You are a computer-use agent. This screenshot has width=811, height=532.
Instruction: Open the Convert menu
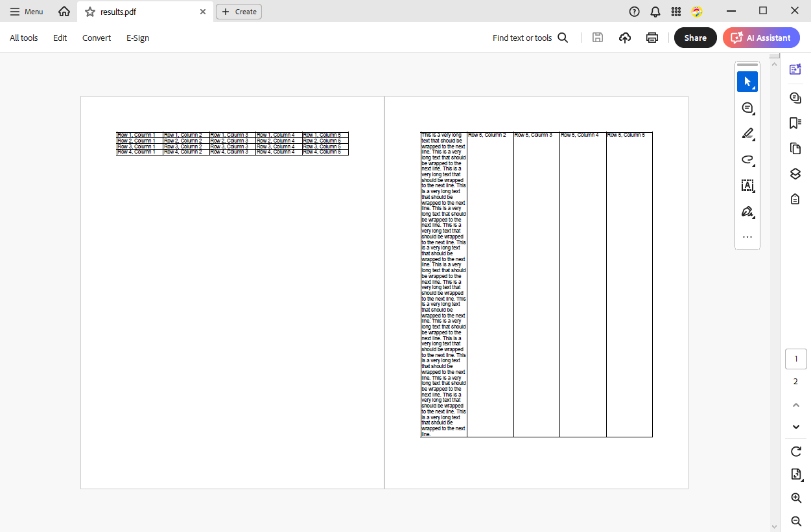coord(97,38)
